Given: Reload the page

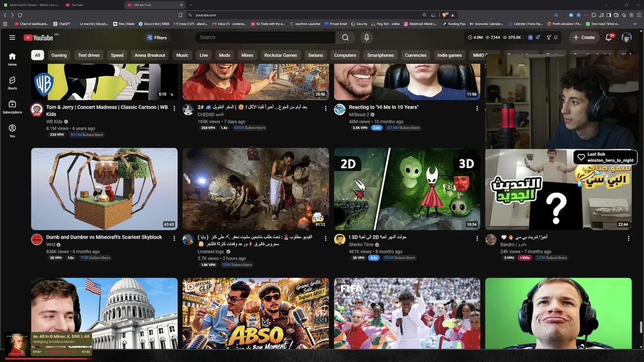Looking at the screenshot, I should 20,15.
